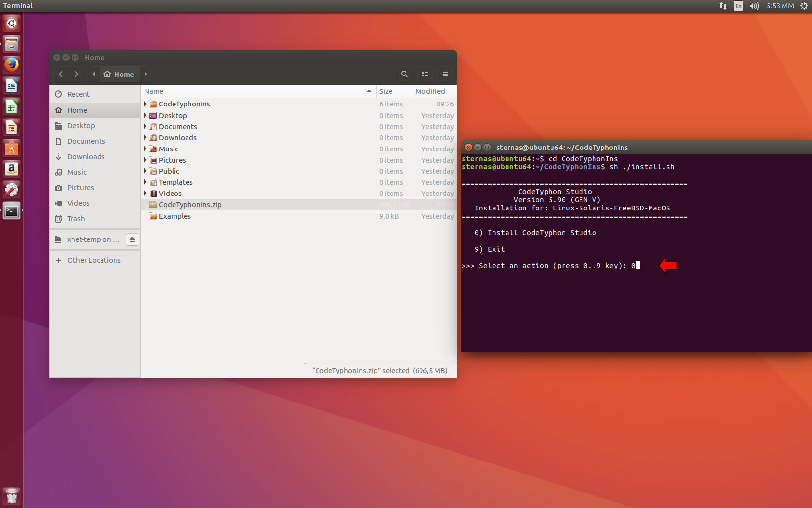Open Ubuntu Software center icon
The image size is (812, 508).
pyautogui.click(x=12, y=148)
